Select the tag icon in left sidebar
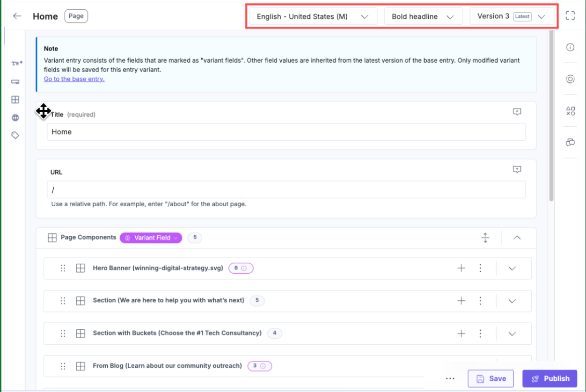 (x=15, y=136)
